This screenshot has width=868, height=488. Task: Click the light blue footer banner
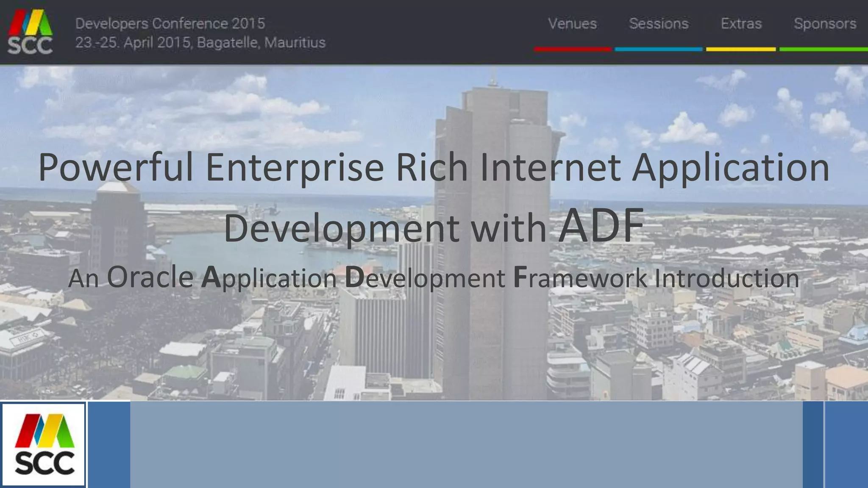tap(466, 444)
